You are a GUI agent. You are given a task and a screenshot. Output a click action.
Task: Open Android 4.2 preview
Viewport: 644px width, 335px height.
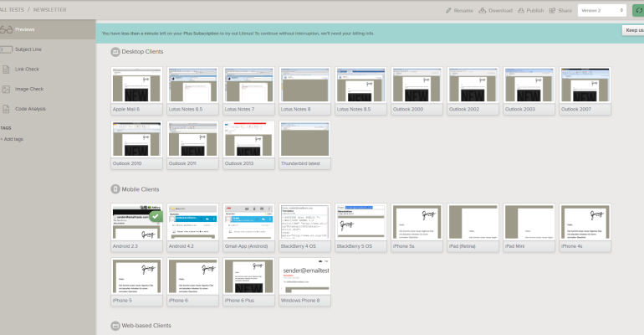[x=192, y=227]
